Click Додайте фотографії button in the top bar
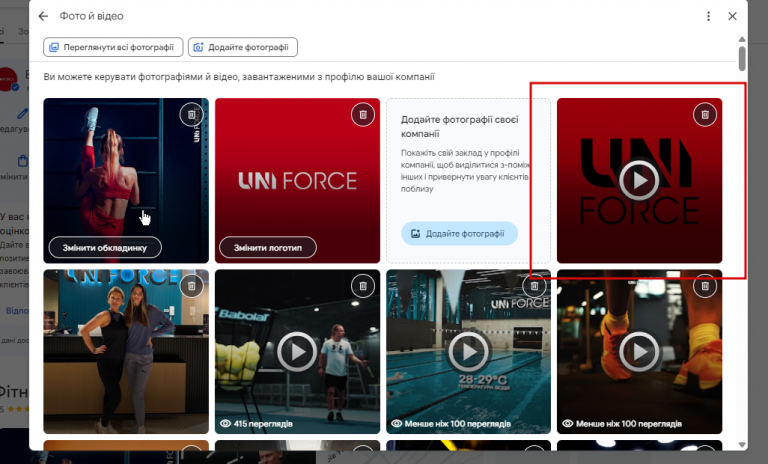The height and width of the screenshot is (464, 768). pos(243,47)
